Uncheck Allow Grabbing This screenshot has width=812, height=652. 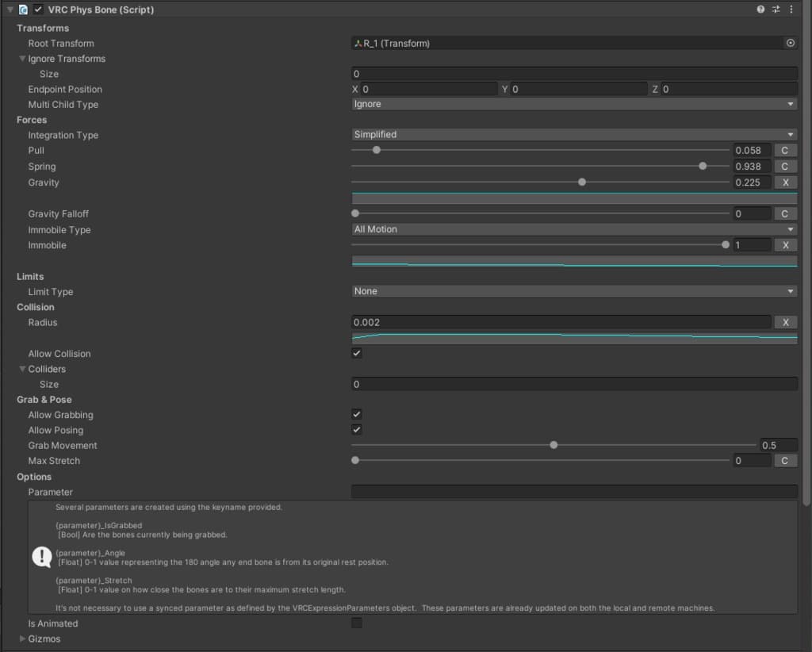[x=357, y=414]
